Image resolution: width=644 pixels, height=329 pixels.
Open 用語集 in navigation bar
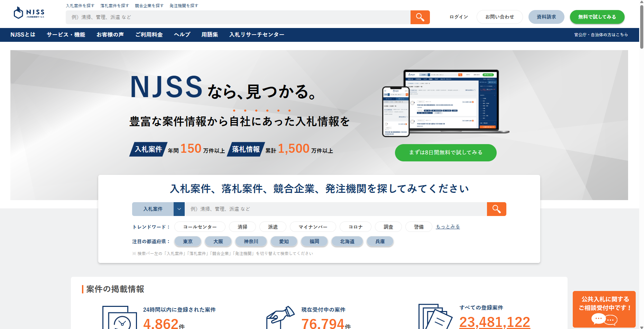point(210,35)
